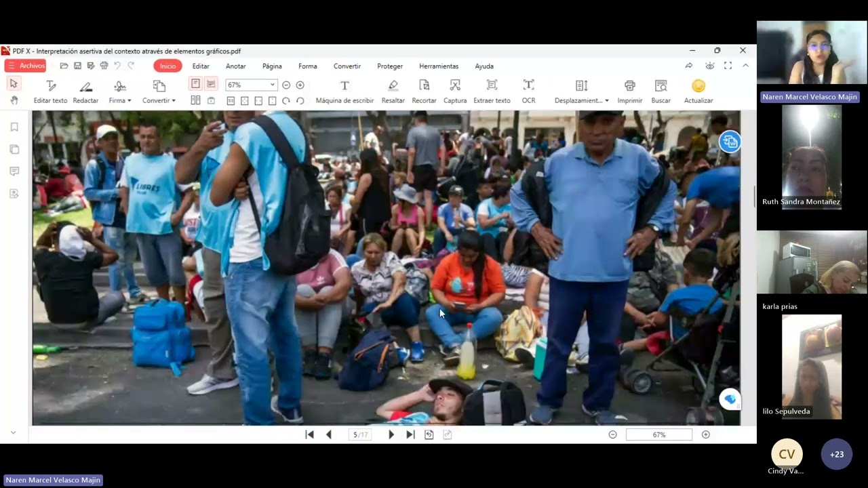
Task: Click the toolbar zoom in plus button
Action: (x=300, y=85)
